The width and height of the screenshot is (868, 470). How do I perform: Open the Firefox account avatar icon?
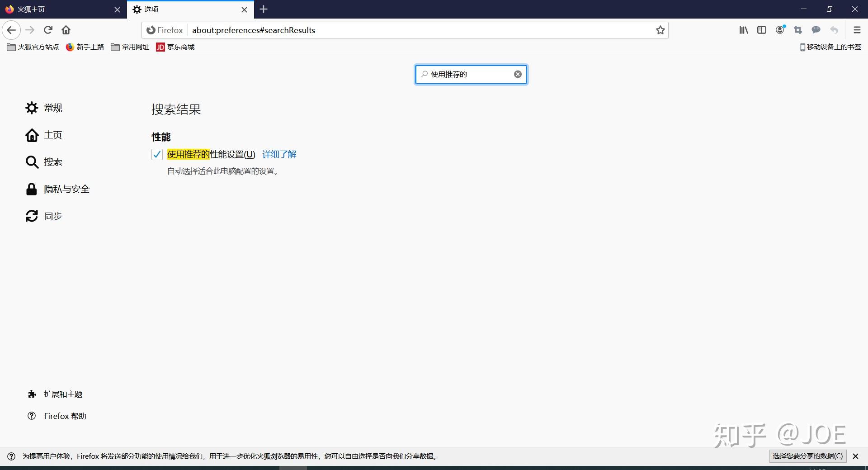click(x=780, y=30)
